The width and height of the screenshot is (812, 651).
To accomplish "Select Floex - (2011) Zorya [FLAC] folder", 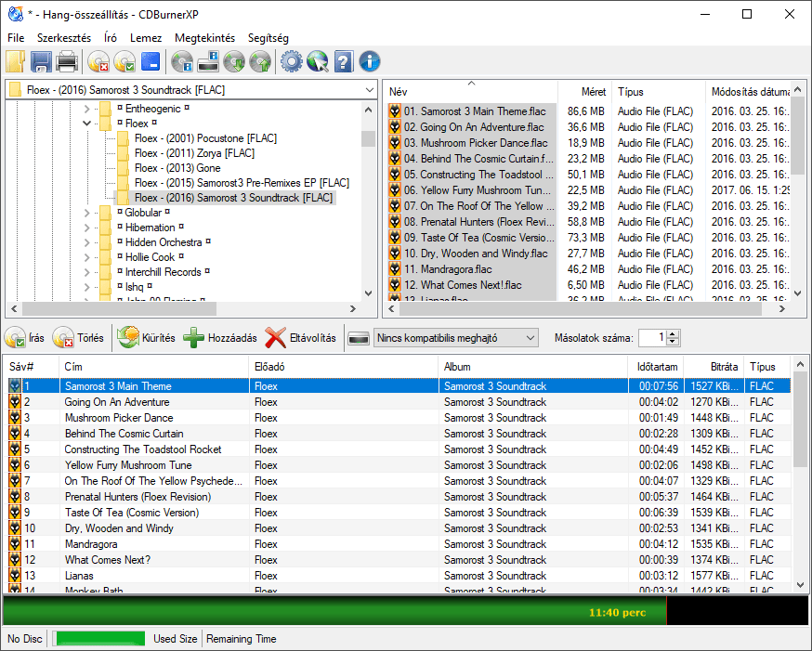I will [x=195, y=153].
